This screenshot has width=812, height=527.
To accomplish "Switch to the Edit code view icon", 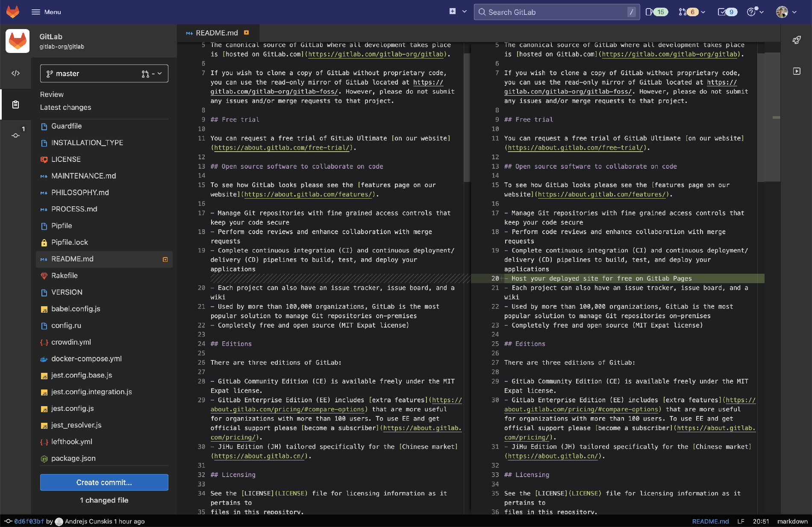I will 15,73.
